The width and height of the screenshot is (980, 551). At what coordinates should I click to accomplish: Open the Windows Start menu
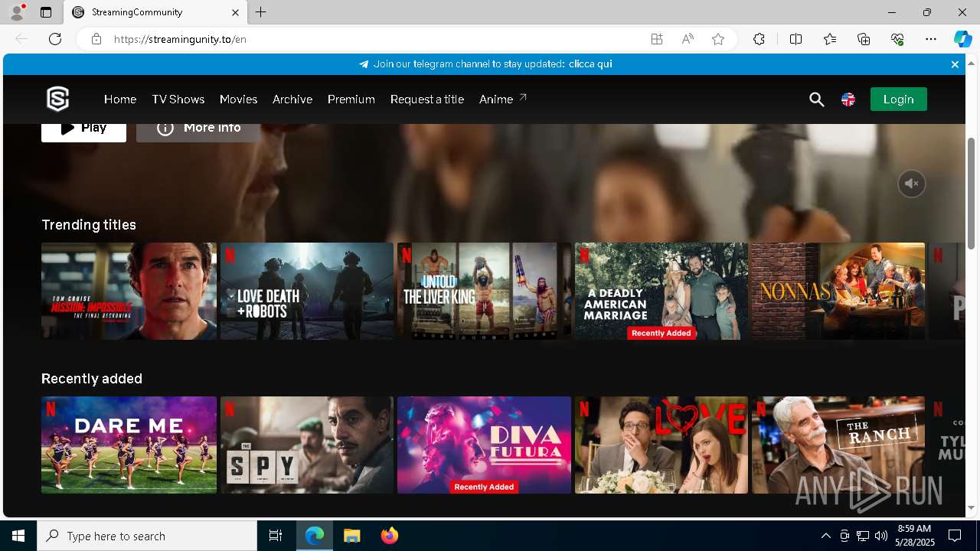18,536
